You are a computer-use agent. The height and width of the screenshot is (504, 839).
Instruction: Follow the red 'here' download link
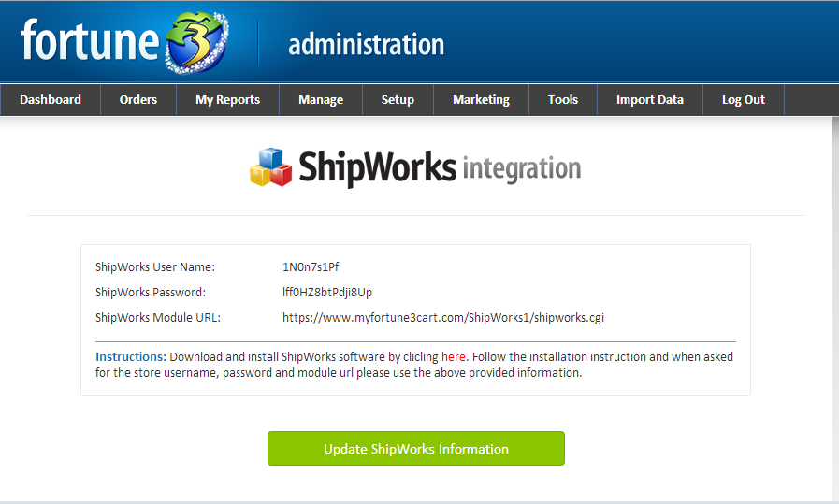pos(454,357)
